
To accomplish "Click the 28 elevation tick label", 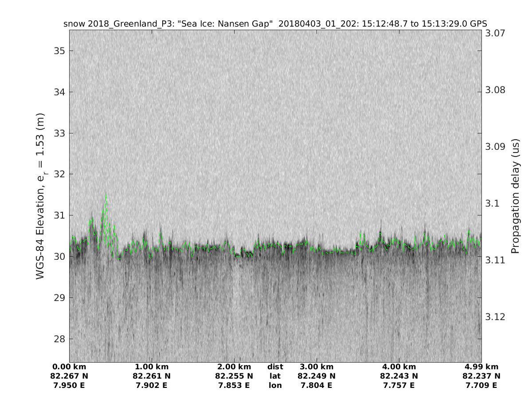I will [x=59, y=339].
